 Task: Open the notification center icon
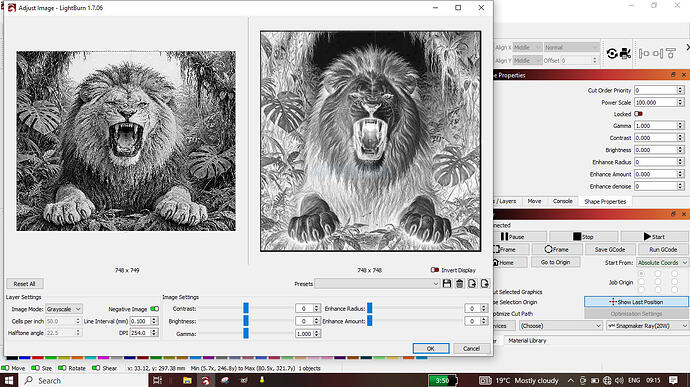point(673,380)
